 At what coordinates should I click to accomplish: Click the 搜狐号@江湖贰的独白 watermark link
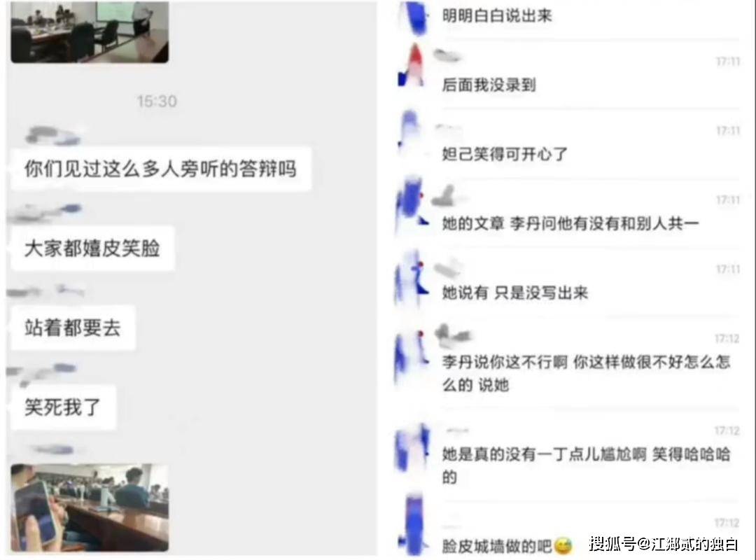[664, 544]
